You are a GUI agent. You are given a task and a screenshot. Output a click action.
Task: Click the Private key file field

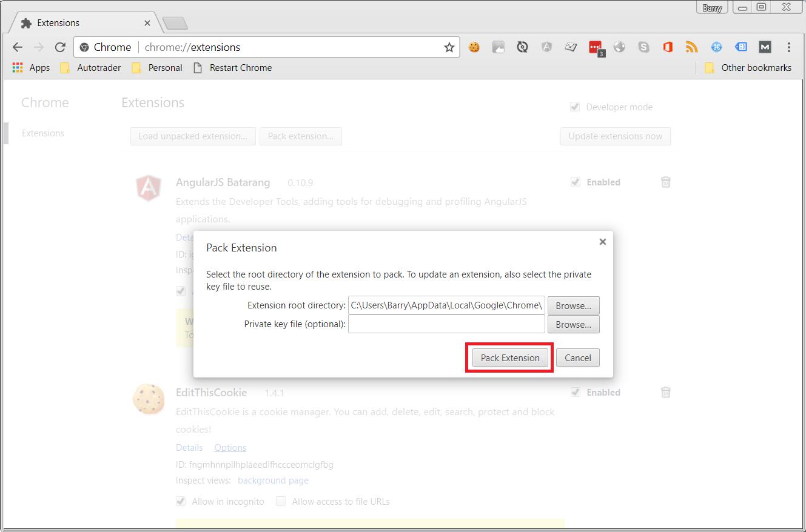coord(446,324)
